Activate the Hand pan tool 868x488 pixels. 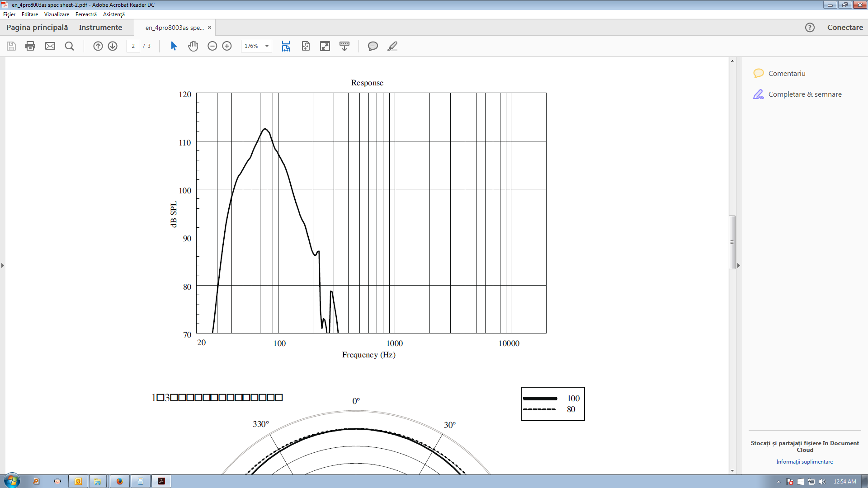(193, 46)
